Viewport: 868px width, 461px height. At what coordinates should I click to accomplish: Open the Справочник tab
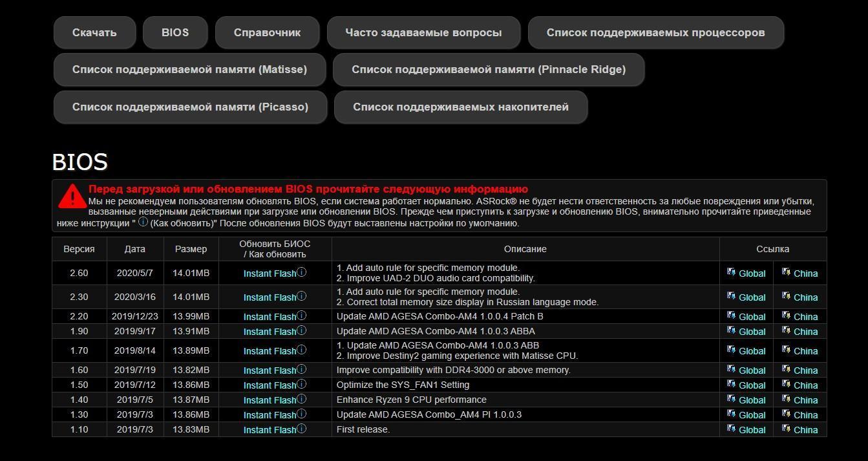[x=267, y=32]
